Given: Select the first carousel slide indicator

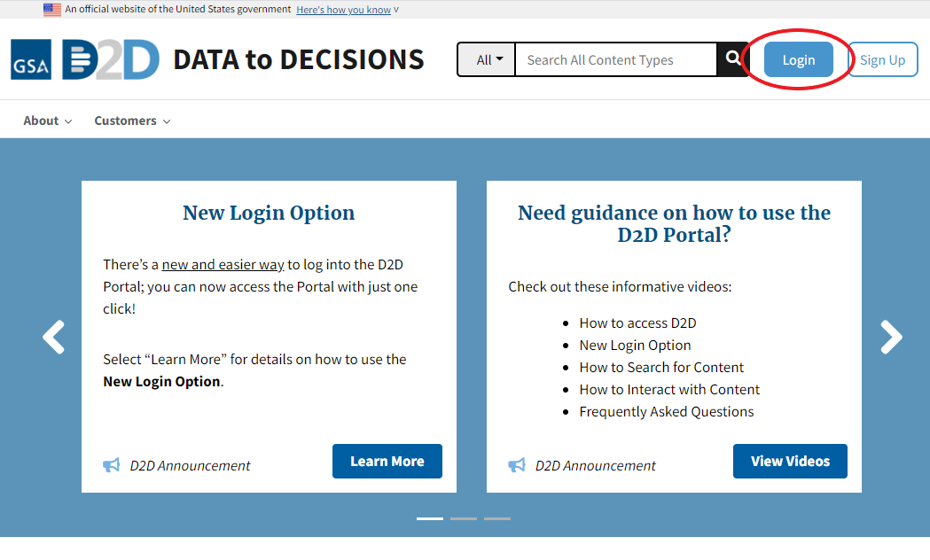Looking at the screenshot, I should 430,518.
